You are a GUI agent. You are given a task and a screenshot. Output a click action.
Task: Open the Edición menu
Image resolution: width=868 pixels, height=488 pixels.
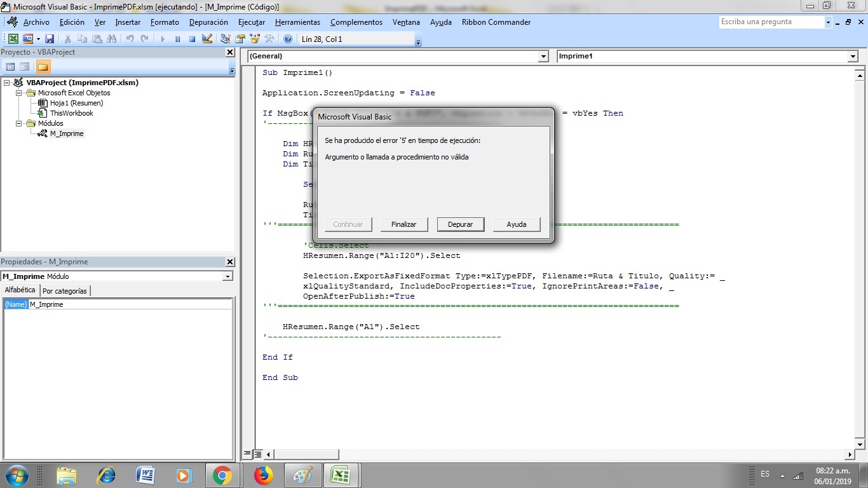pos(72,22)
